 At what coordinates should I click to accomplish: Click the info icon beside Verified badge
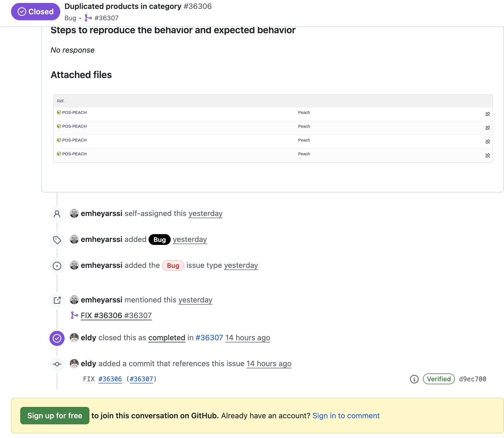pyautogui.click(x=414, y=379)
